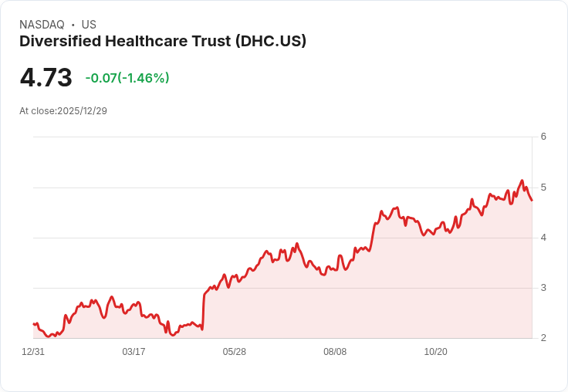Viewport: 568px width, 392px height.
Task: Select the NASDAQ exchange label
Action: click(42, 25)
